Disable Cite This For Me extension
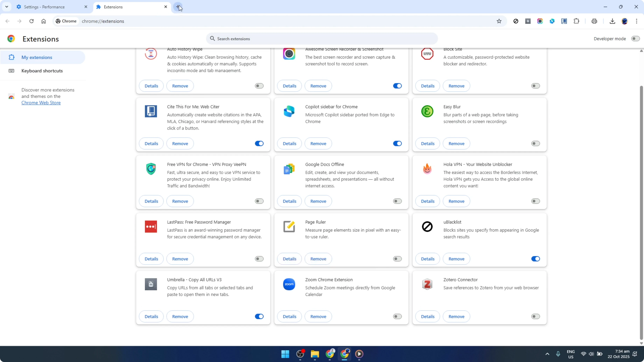This screenshot has height=362, width=644. [x=259, y=144]
